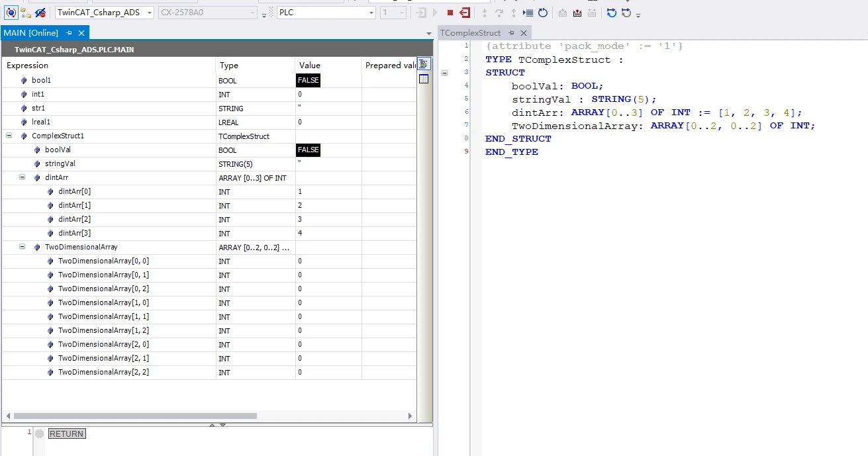868x456 pixels.
Task: Start the PLC with the play icon
Action: click(x=435, y=13)
